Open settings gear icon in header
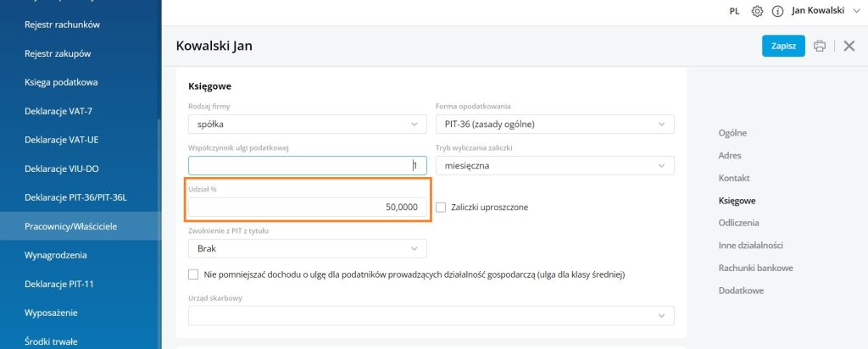This screenshot has height=349, width=868. 757,11
